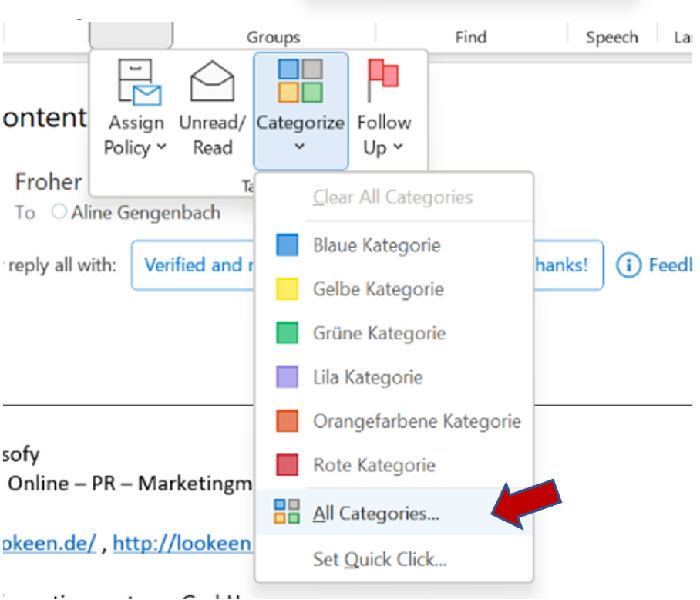The height and width of the screenshot is (600, 700).
Task: Assign the Rote Kategorie option
Action: (x=374, y=465)
